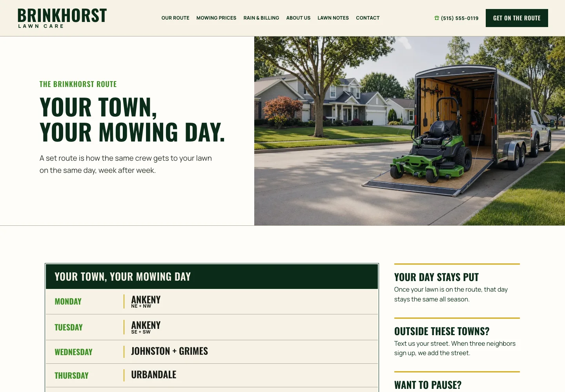Click 'Once your lawn is on the route' text
This screenshot has width=565, height=392.
pyautogui.click(x=451, y=294)
